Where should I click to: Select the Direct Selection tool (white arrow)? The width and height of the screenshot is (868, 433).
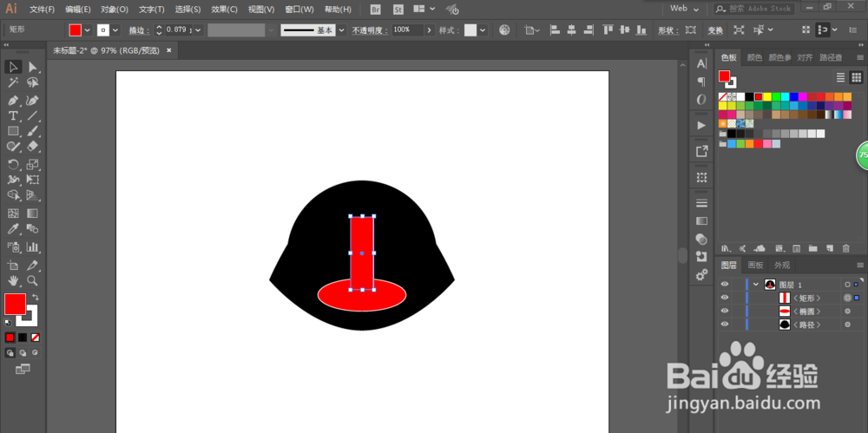coord(33,67)
